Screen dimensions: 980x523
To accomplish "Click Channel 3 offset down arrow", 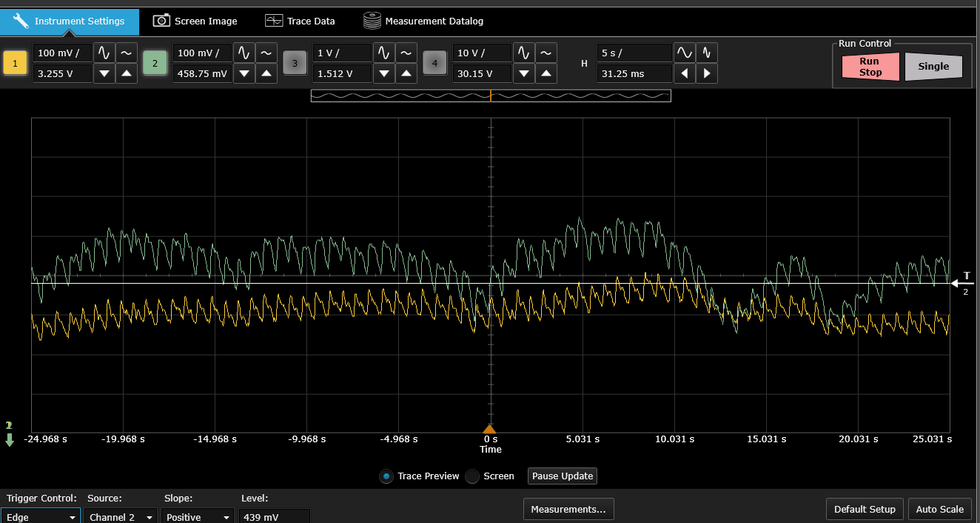I will point(384,73).
